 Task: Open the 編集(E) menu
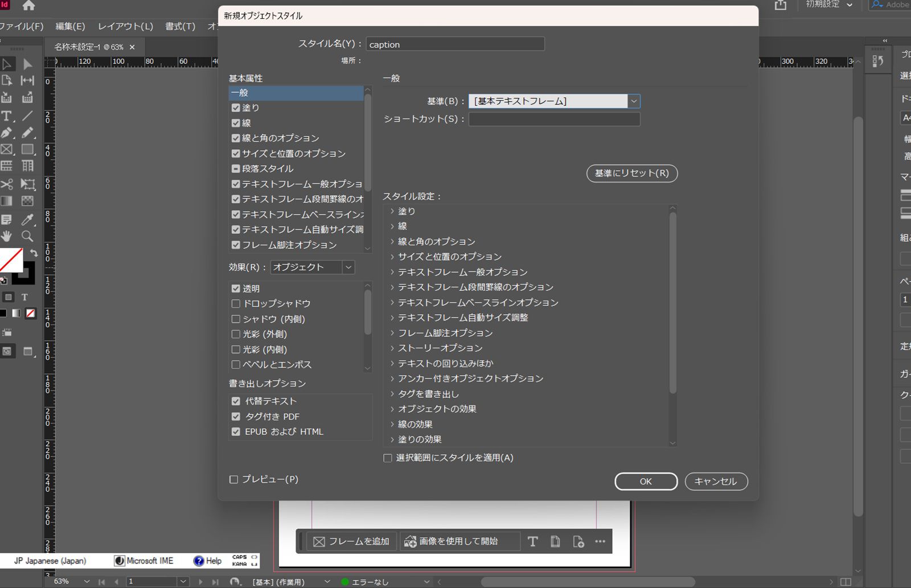(70, 26)
